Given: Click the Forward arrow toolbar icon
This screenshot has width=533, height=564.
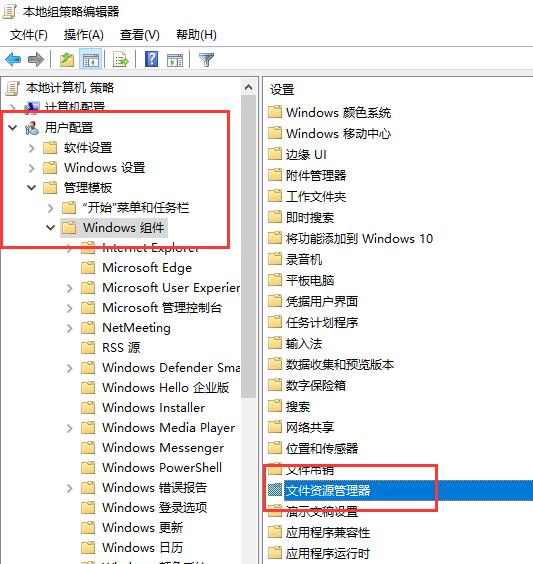Looking at the screenshot, I should click(36, 59).
